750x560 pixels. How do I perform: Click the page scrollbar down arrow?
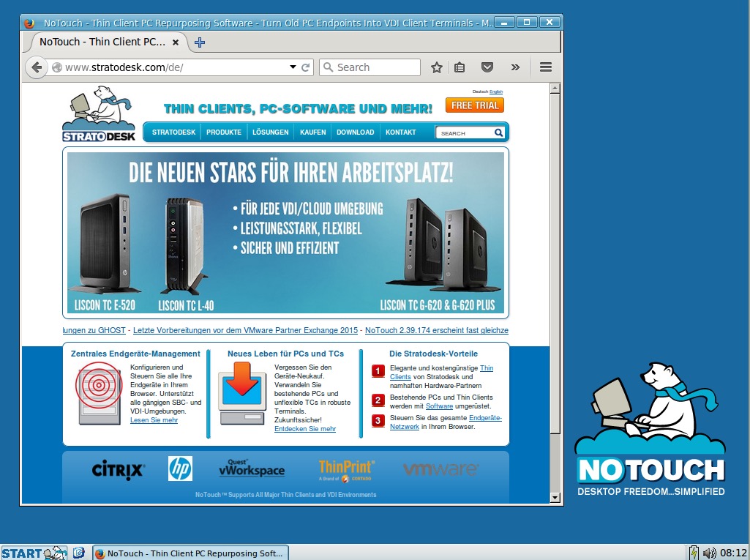click(555, 498)
